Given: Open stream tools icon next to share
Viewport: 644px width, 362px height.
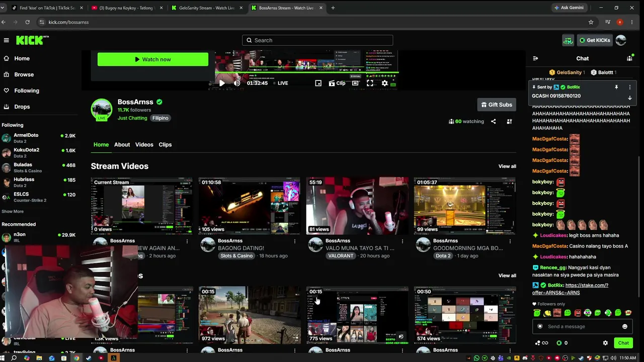Looking at the screenshot, I should click(509, 121).
